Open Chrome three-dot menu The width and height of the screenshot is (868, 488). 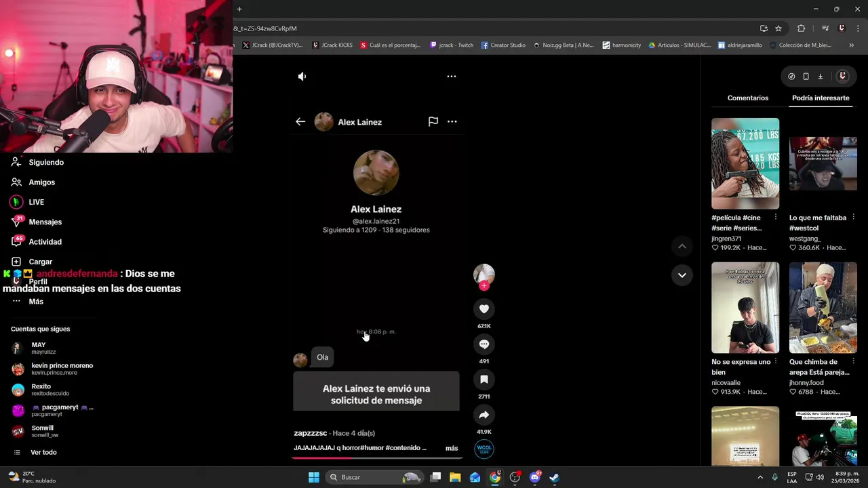pos(858,28)
